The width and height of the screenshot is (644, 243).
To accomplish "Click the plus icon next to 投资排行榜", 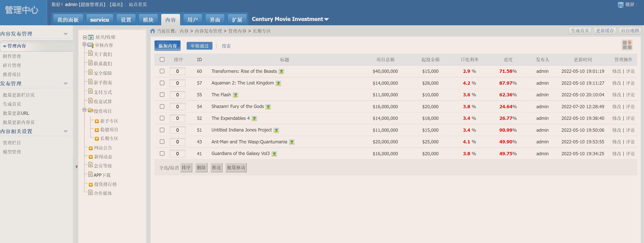I will coord(91,185).
